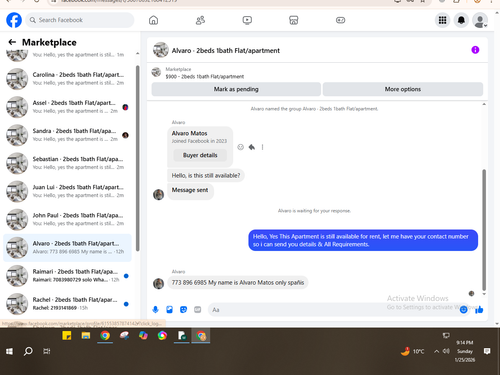Send a thumbs-up like
This screenshot has height=375, width=500.
pos(479,310)
